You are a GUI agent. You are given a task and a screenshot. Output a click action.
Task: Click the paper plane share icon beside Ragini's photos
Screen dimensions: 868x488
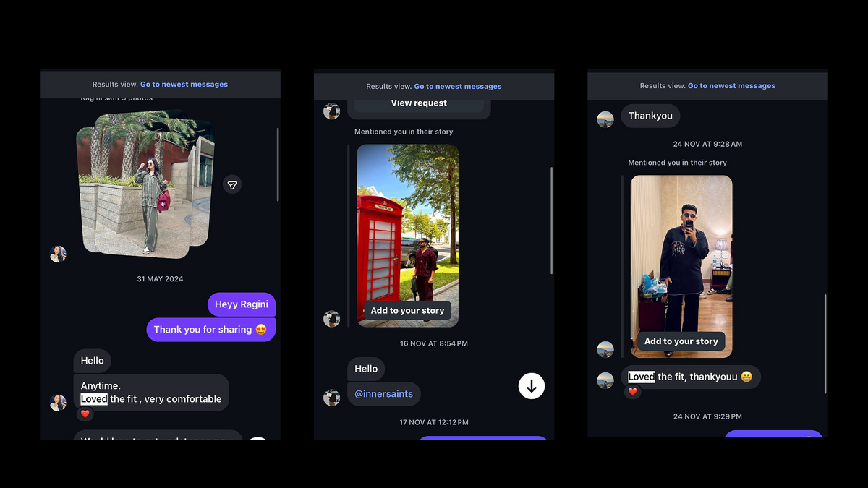(x=231, y=185)
